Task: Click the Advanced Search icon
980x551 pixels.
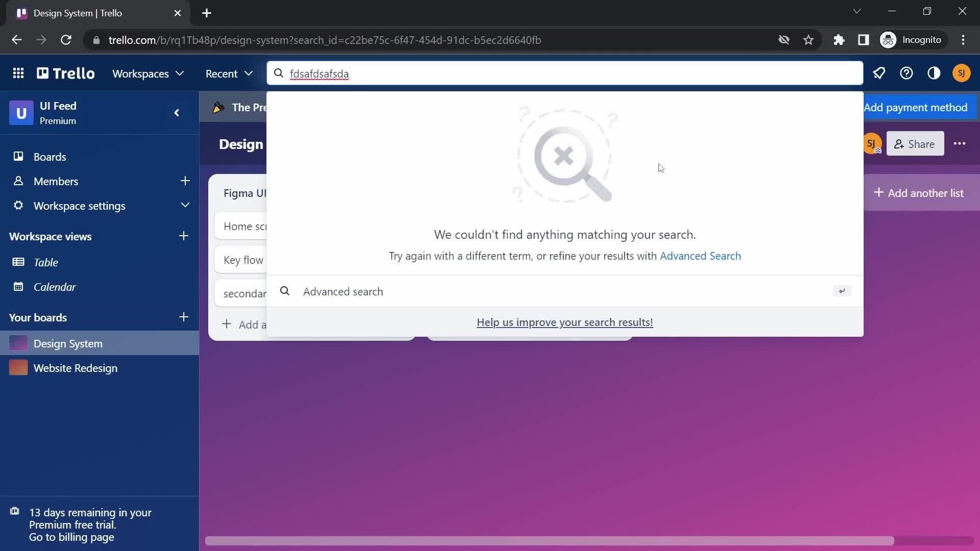Action: (284, 291)
